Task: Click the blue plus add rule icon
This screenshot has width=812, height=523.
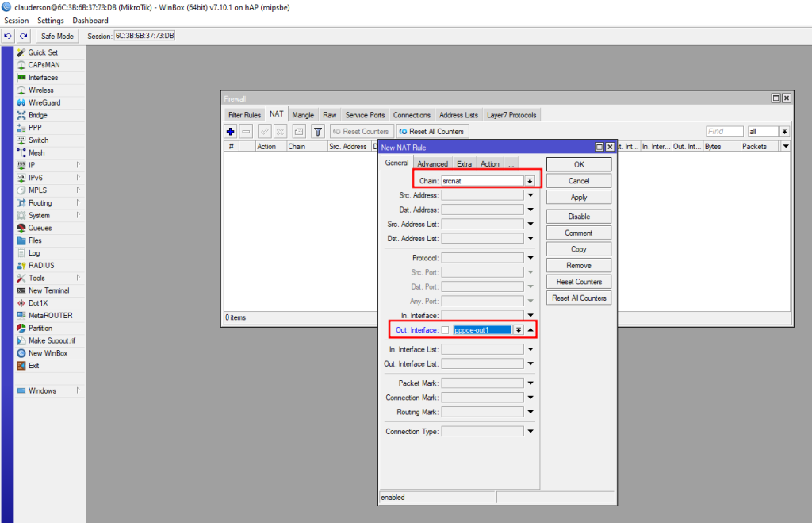Action: pos(231,131)
